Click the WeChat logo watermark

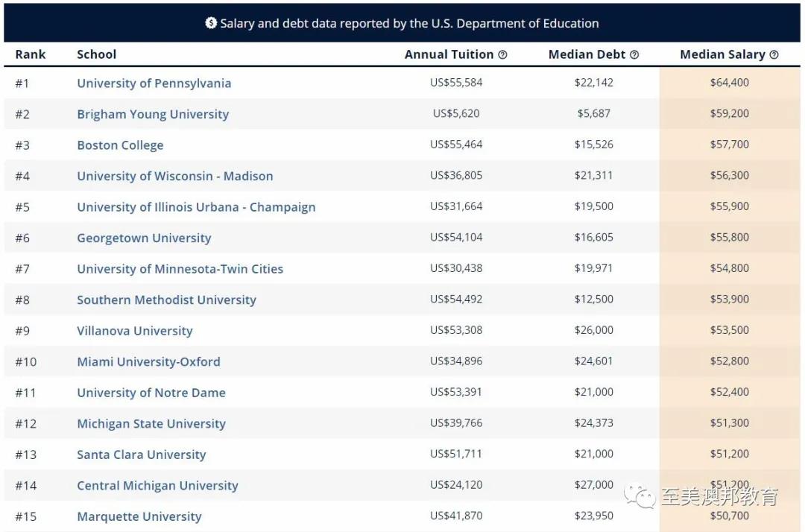[640, 495]
